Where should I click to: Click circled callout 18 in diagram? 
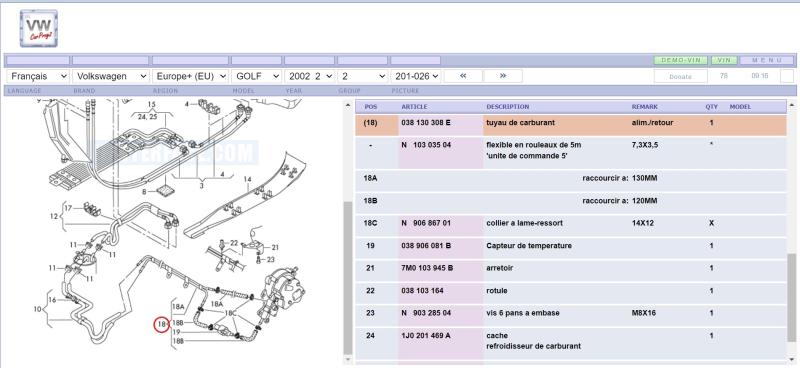pyautogui.click(x=162, y=324)
